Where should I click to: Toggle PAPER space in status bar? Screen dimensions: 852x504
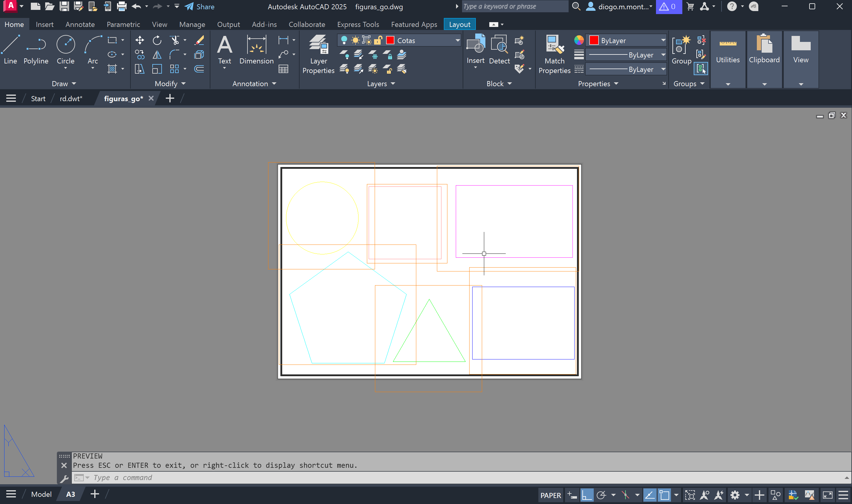(x=550, y=495)
